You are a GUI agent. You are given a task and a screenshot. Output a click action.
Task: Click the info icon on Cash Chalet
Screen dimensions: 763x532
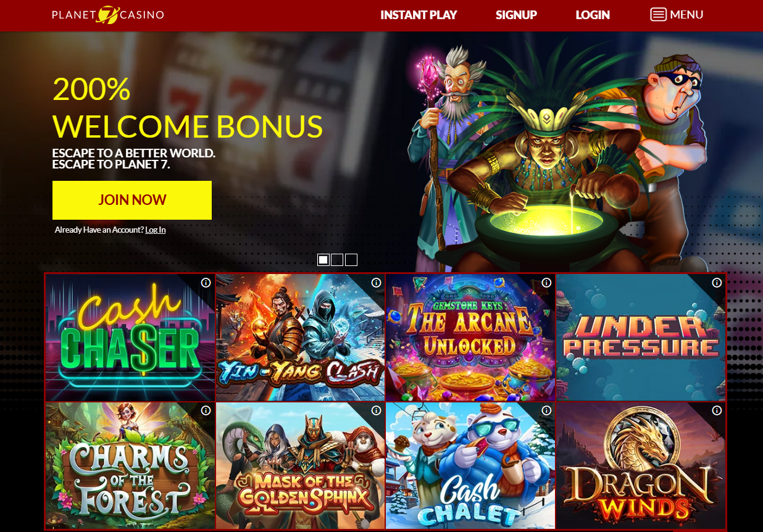547,410
